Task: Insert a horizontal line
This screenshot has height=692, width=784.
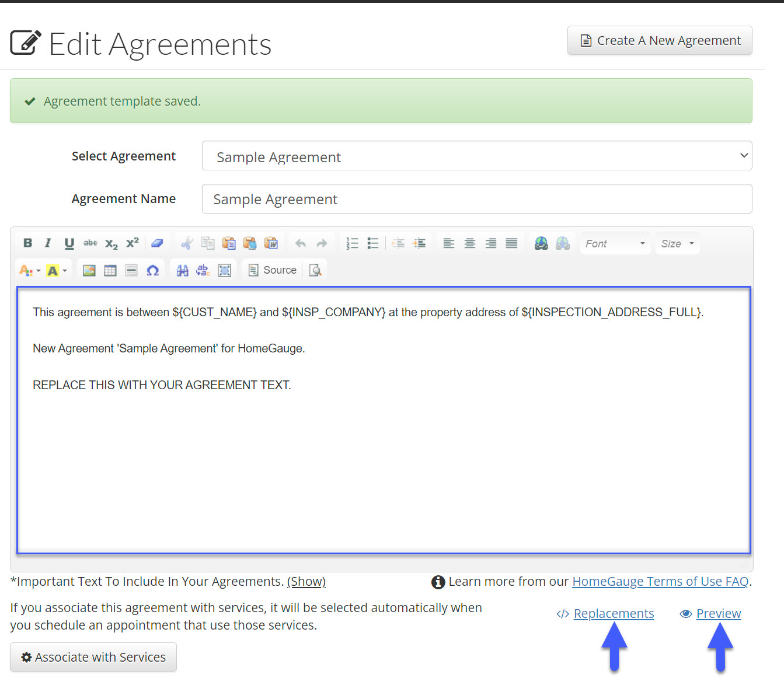Action: (131, 270)
